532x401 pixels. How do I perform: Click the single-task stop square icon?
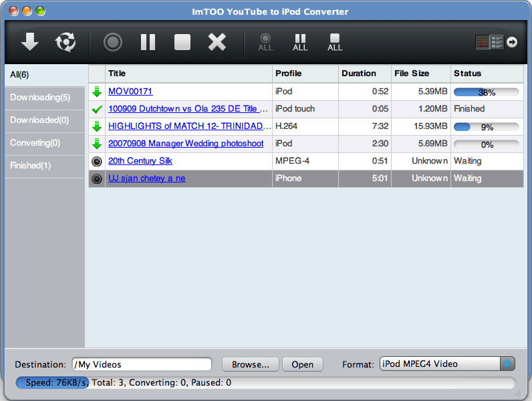pyautogui.click(x=182, y=42)
